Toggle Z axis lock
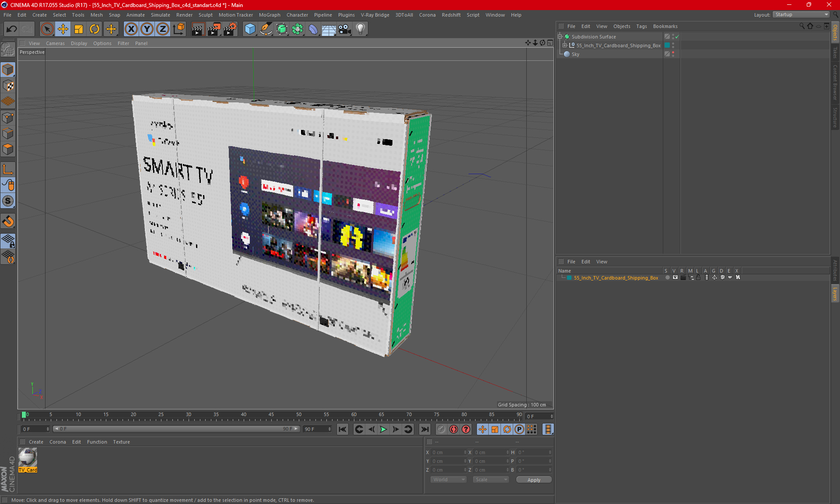 click(163, 29)
